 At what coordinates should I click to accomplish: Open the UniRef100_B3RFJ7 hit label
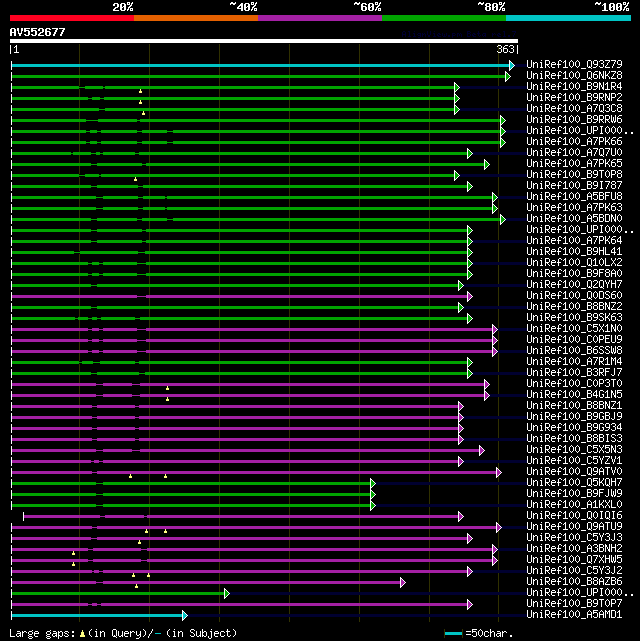pos(574,373)
